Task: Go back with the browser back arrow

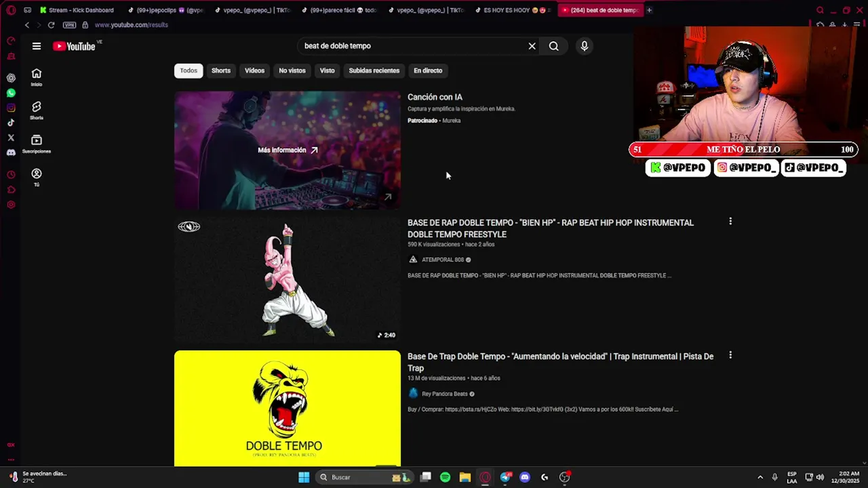Action: (27, 25)
